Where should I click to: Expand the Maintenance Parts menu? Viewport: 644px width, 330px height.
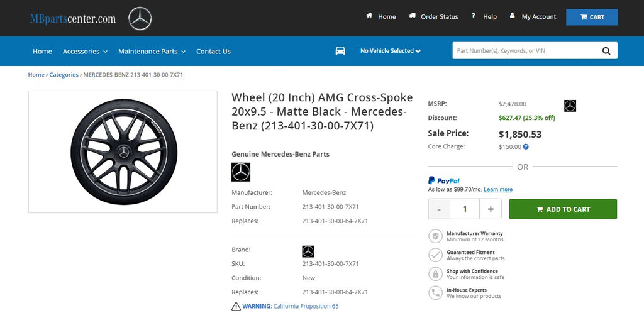(152, 52)
